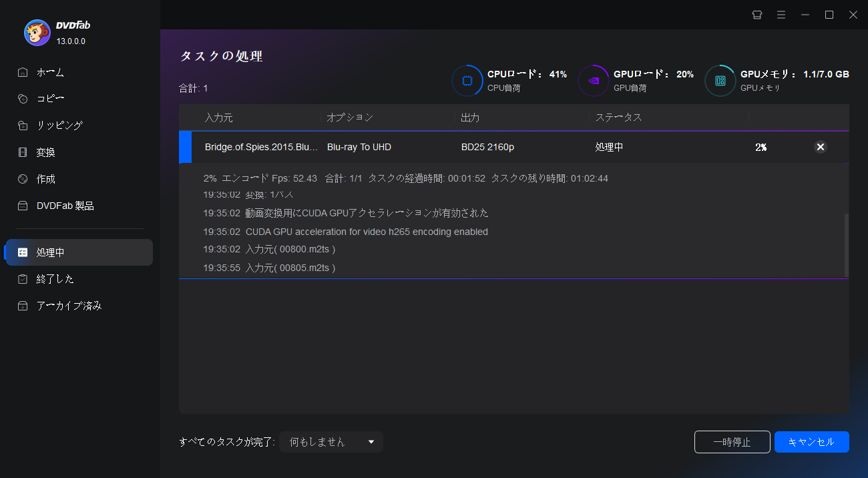Go to コピー in the sidebar
This screenshot has height=478, width=868.
pos(50,99)
